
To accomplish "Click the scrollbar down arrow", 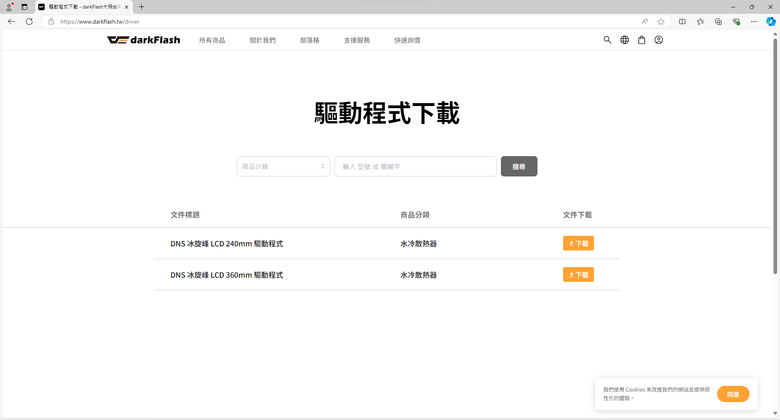I will coord(775,414).
